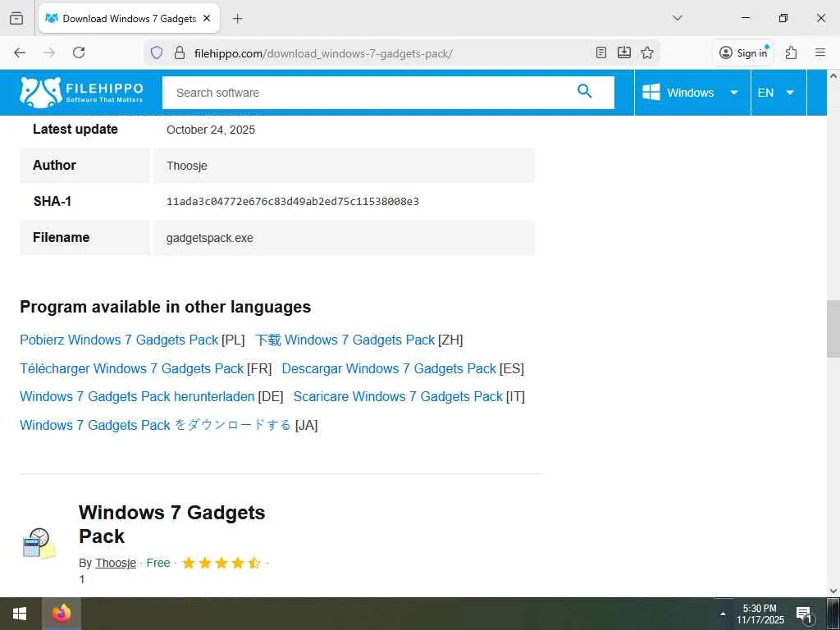Click Firefox in the taskbar
Viewport: 840px width, 630px height.
(62, 614)
